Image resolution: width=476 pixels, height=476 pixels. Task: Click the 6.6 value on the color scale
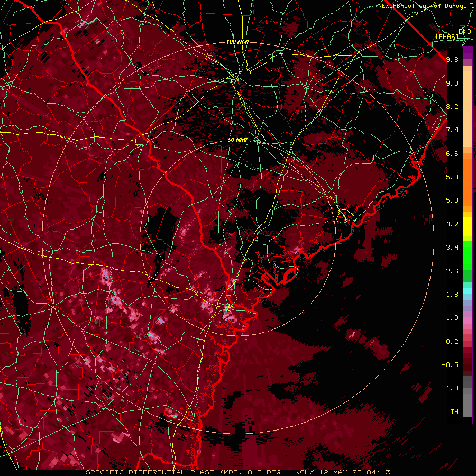(452, 153)
